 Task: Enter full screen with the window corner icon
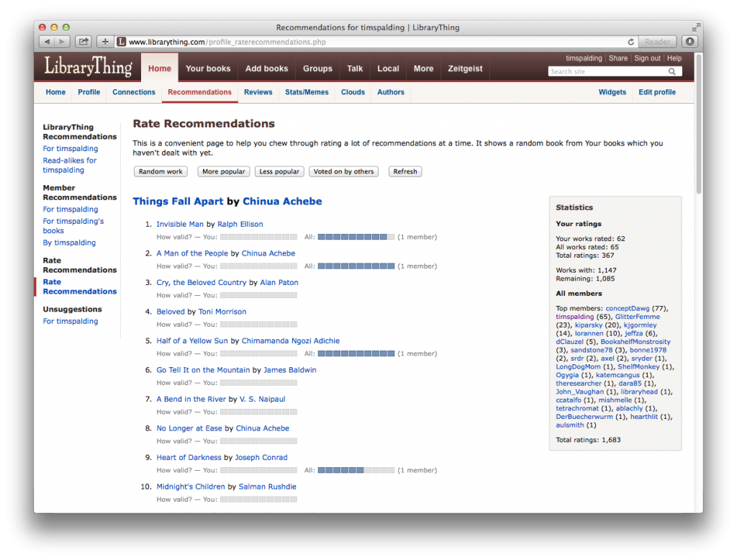tap(696, 27)
